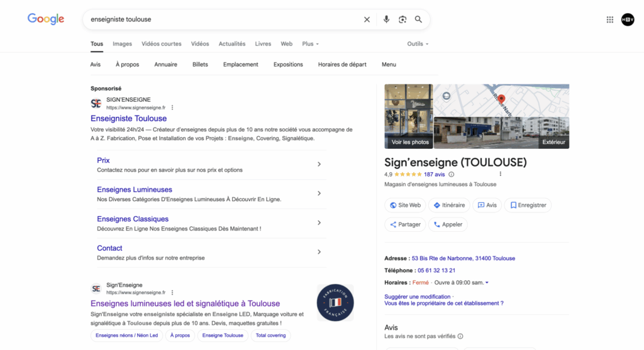This screenshot has height=350, width=644.
Task: Open the Google apps grid icon
Action: point(610,19)
